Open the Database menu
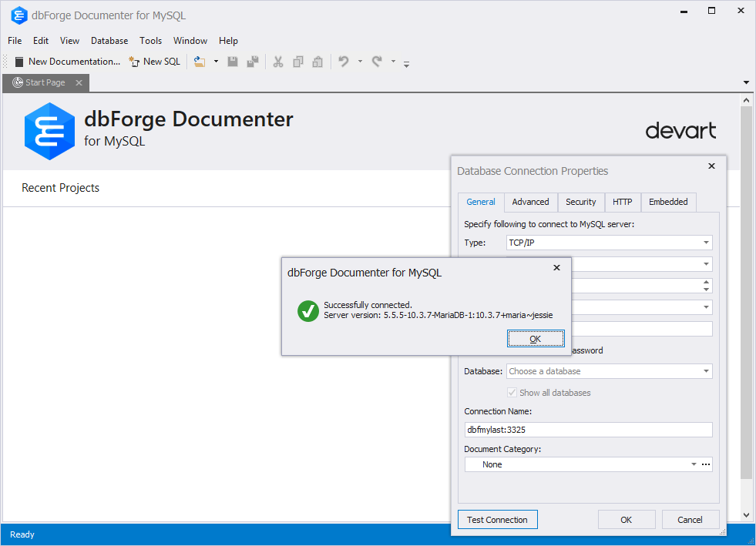The width and height of the screenshot is (756, 546). [109, 41]
